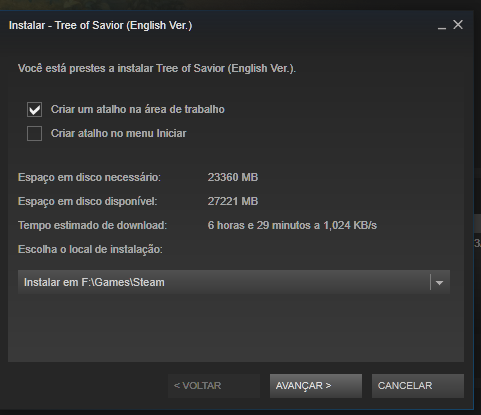Click the 'Tempo estimado de download' label
Image resolution: width=481 pixels, height=415 pixels.
click(92, 225)
